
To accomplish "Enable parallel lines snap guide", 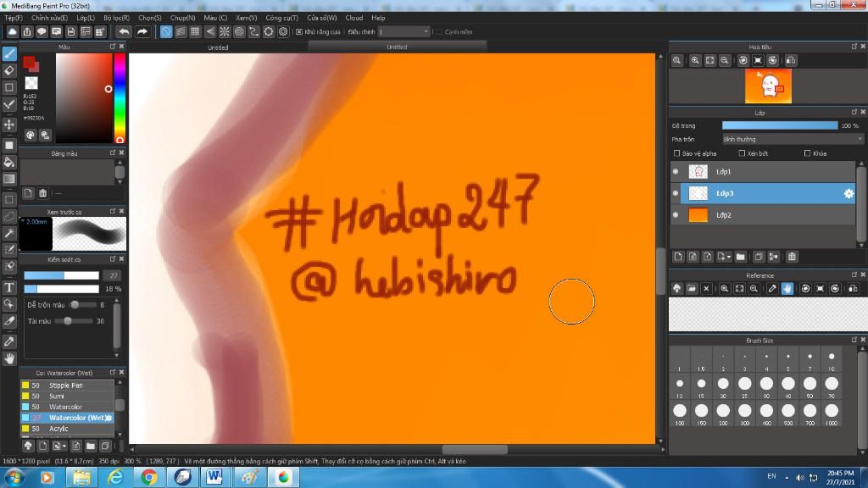I will (181, 31).
